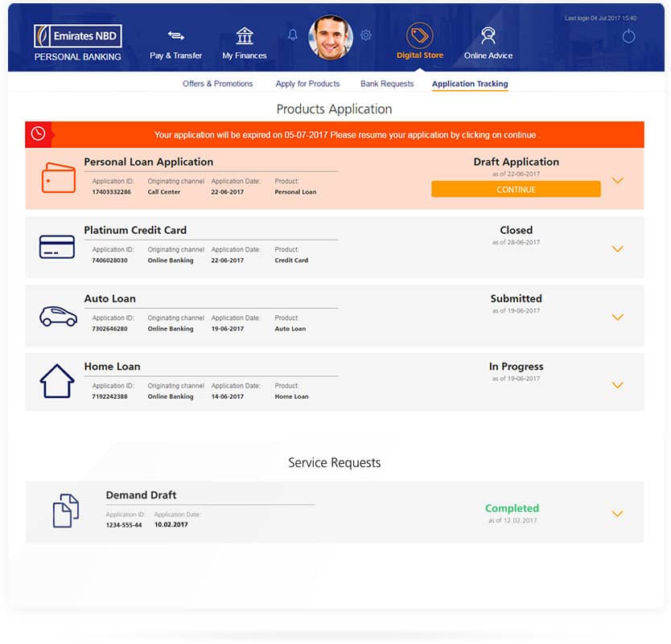This screenshot has height=644, width=671.
Task: Click application ID 17403332286
Action: 112,192
